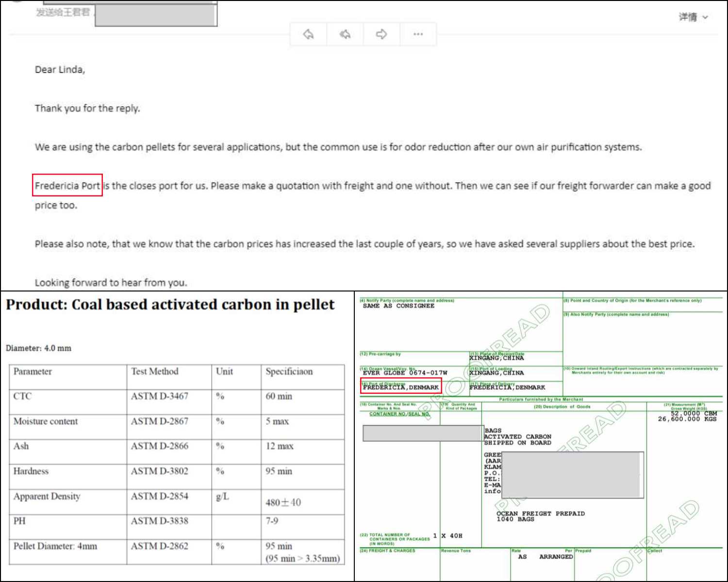Click vessel name 'EVER GLOBE 0674-017W'
Viewport: 728px width, 582px height.
(x=405, y=373)
